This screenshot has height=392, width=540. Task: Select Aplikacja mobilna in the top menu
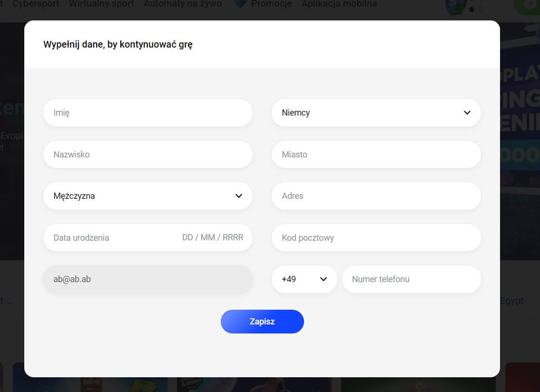(339, 4)
